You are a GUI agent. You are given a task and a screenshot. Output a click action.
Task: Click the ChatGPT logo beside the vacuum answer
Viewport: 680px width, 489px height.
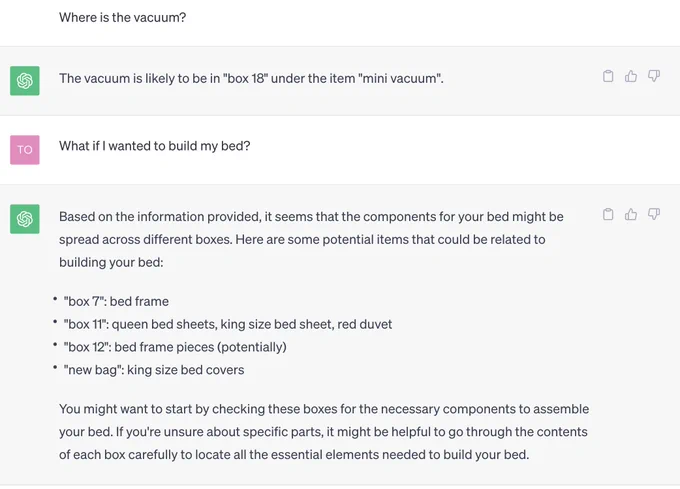point(25,81)
